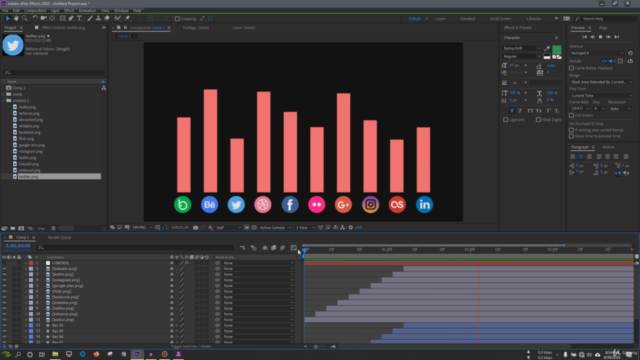The width and height of the screenshot is (640, 360).
Task: Open the File menu
Action: click(x=5, y=11)
